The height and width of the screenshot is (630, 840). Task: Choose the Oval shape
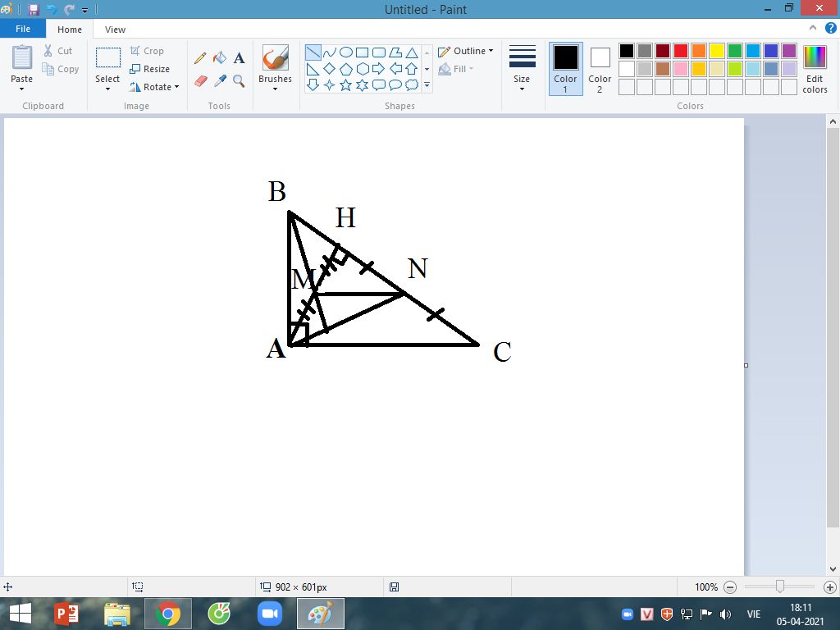click(346, 52)
